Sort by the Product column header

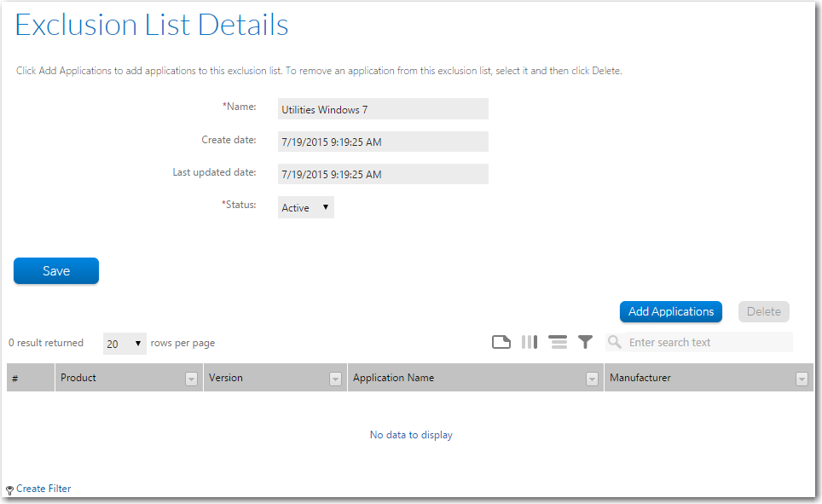(78, 378)
